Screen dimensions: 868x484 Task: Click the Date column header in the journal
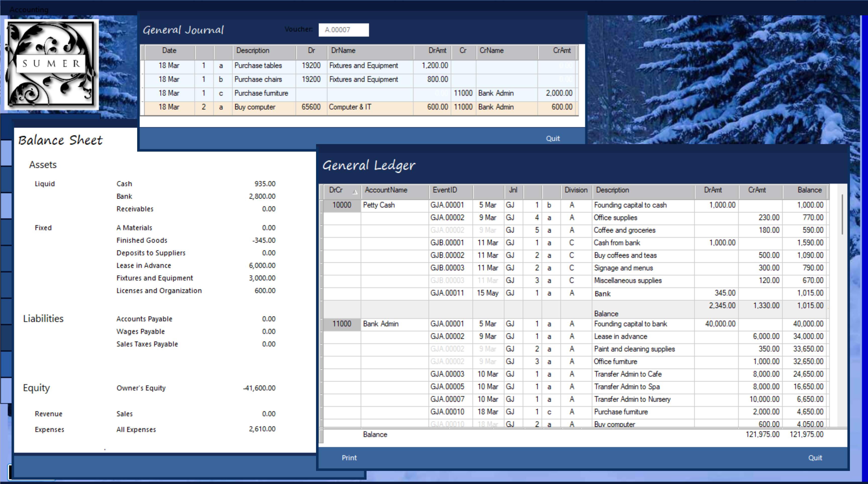(169, 51)
